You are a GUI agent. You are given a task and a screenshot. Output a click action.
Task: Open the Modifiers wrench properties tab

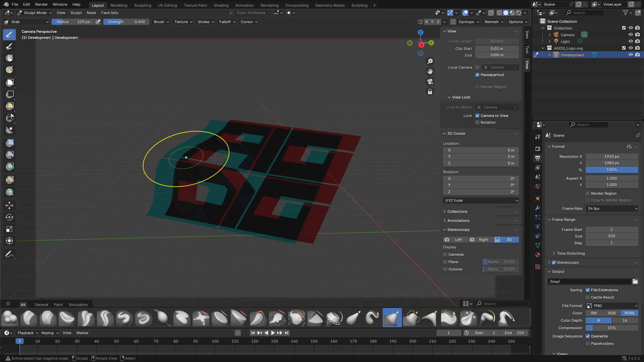point(538,208)
